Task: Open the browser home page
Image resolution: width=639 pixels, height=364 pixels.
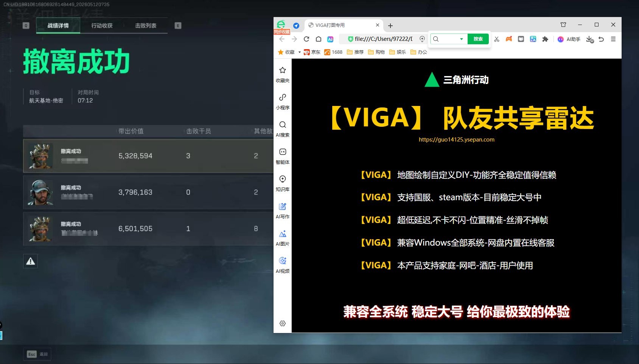Action: tap(319, 39)
